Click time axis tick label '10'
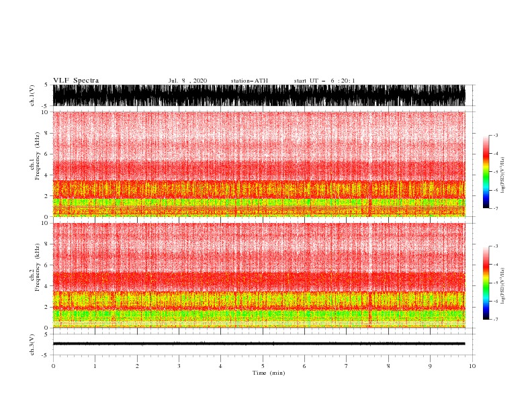Screen dimensions: 532x411 pyautogui.click(x=472, y=366)
